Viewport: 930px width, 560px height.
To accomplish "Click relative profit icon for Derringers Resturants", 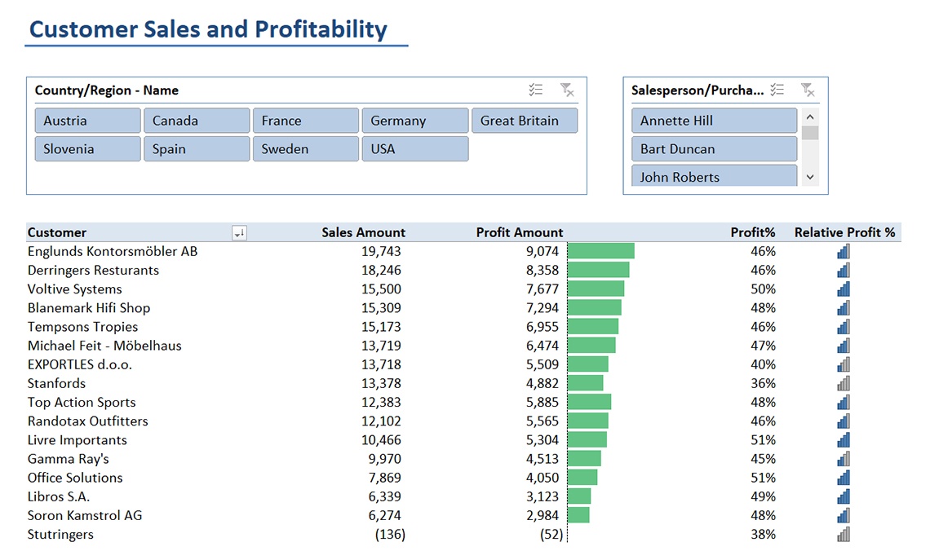I will point(844,271).
